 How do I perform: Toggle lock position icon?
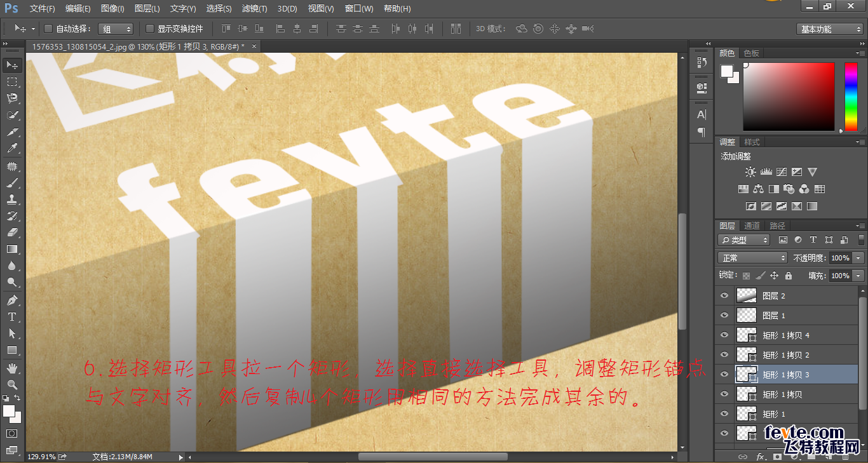coord(774,276)
